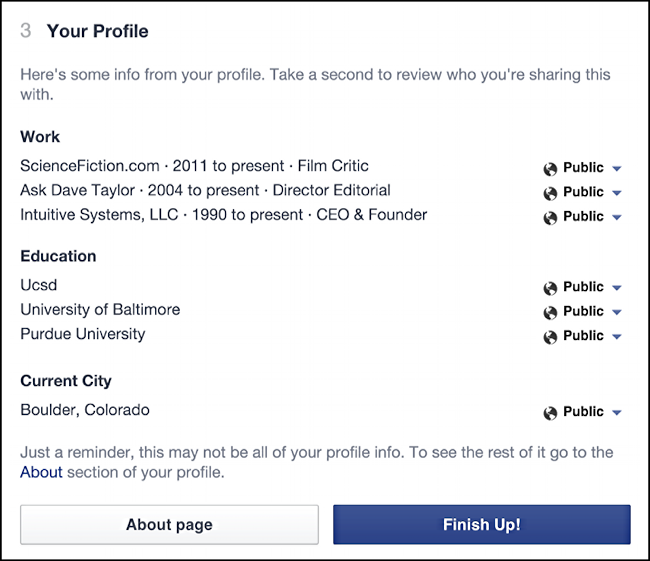Expand the Ucsd audience selector arrow
650x561 pixels.
pos(617,288)
